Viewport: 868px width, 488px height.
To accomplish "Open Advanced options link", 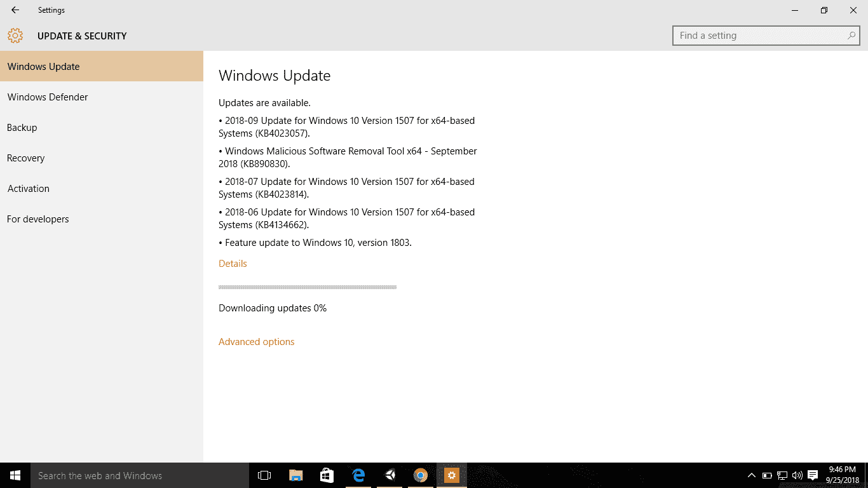I will tap(257, 341).
